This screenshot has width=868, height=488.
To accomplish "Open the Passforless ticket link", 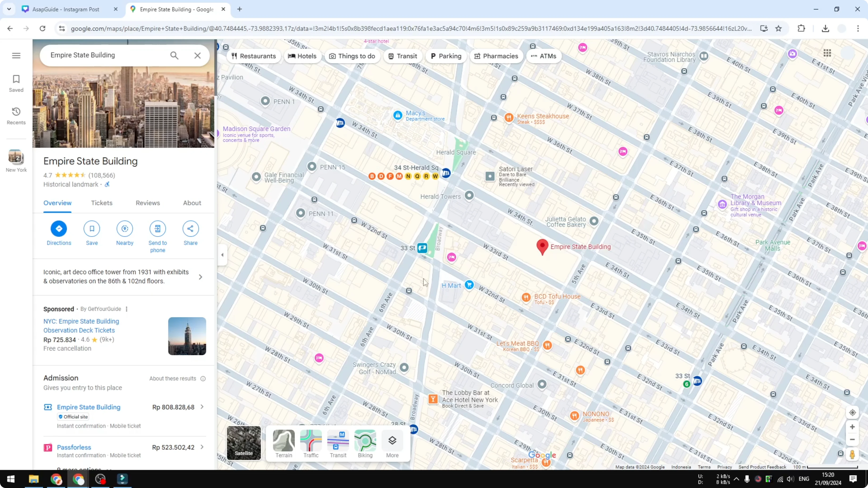I will (74, 447).
